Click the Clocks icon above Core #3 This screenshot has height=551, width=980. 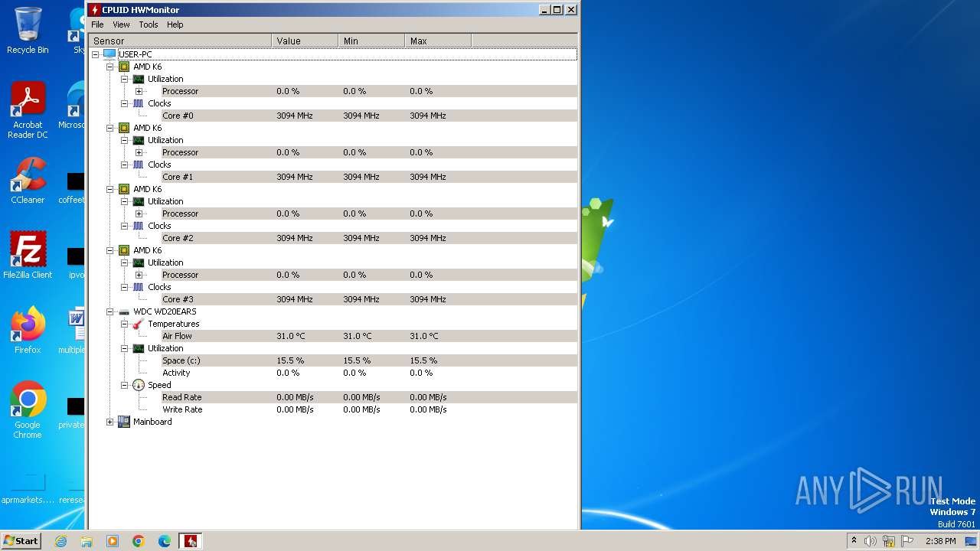139,287
